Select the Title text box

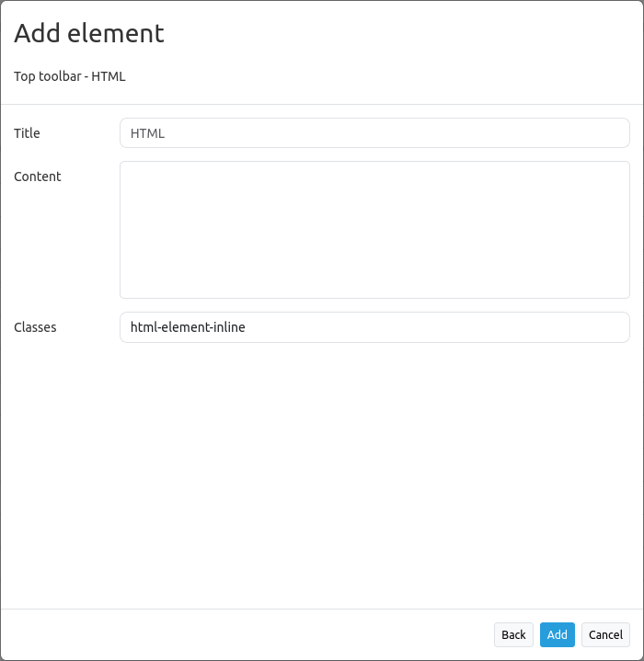click(x=374, y=133)
